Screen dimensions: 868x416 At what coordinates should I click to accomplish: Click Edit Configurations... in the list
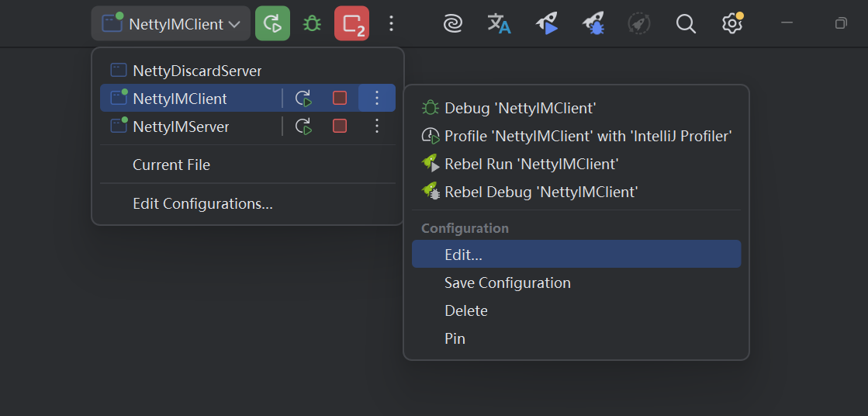[202, 204]
